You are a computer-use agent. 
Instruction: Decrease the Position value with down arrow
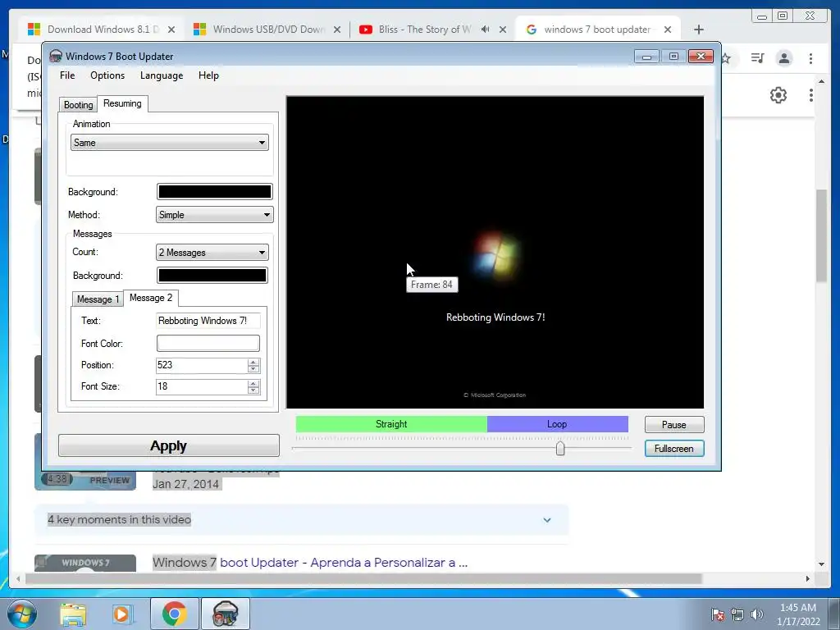coord(253,369)
